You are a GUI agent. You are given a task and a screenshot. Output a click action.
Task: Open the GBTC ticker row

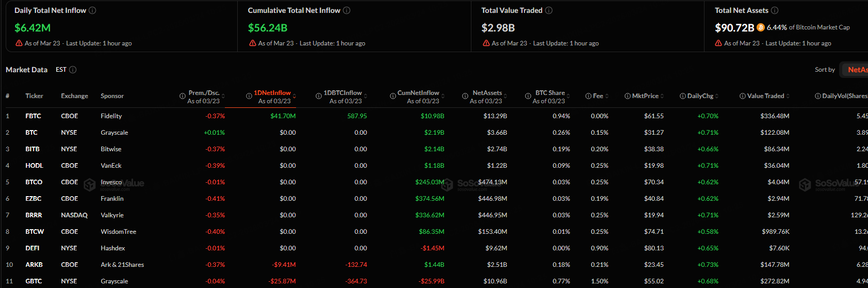[34, 281]
